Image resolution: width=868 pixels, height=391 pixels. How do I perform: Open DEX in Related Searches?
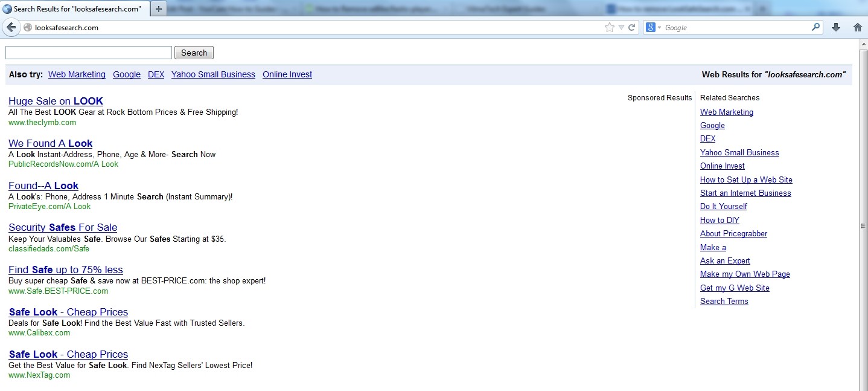707,138
